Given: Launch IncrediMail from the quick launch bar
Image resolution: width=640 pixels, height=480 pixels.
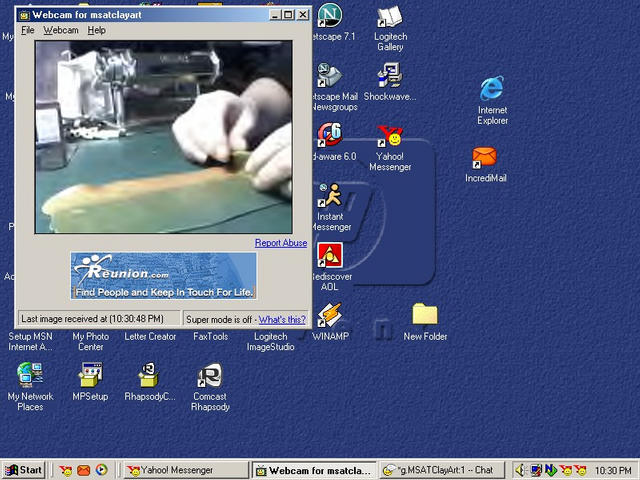Looking at the screenshot, I should point(83,471).
